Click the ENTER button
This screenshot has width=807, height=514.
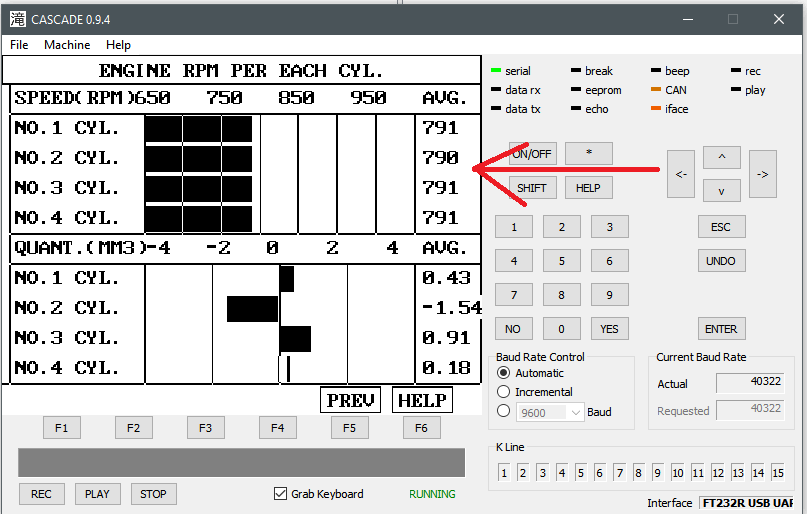721,329
